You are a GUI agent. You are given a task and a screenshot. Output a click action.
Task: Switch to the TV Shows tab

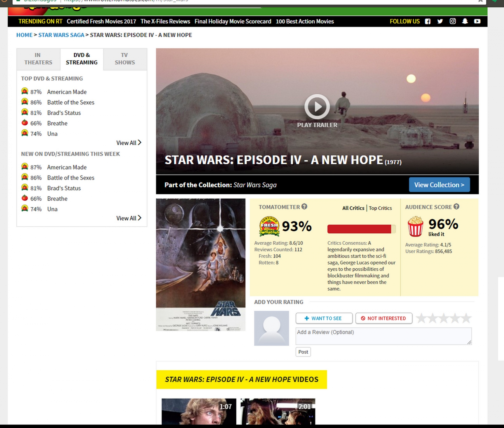coord(125,59)
